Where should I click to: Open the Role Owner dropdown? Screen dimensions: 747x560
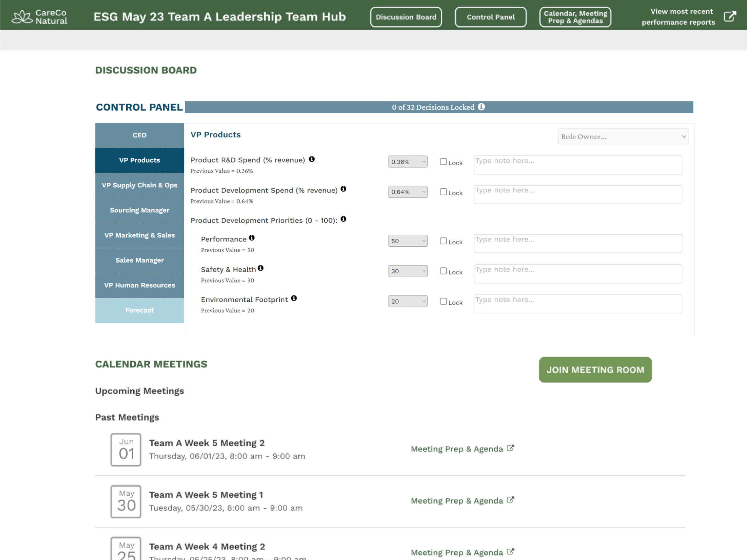[x=623, y=137]
